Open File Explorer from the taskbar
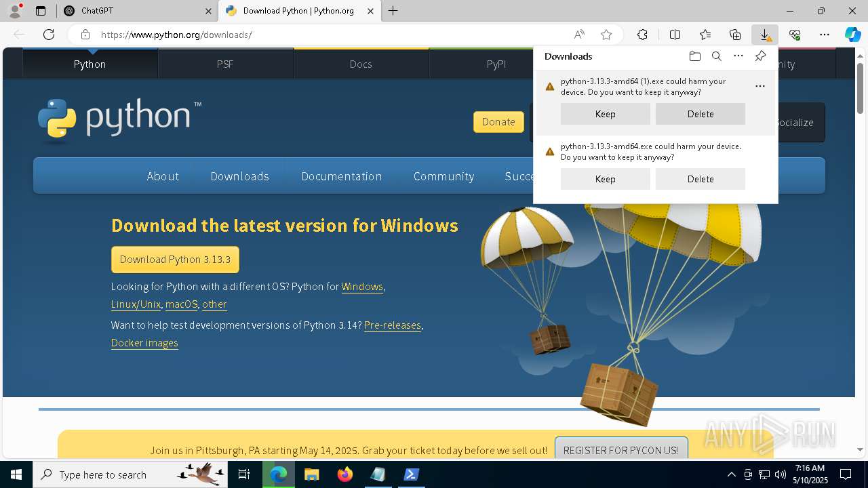Viewport: 868px width, 488px height. (x=311, y=474)
